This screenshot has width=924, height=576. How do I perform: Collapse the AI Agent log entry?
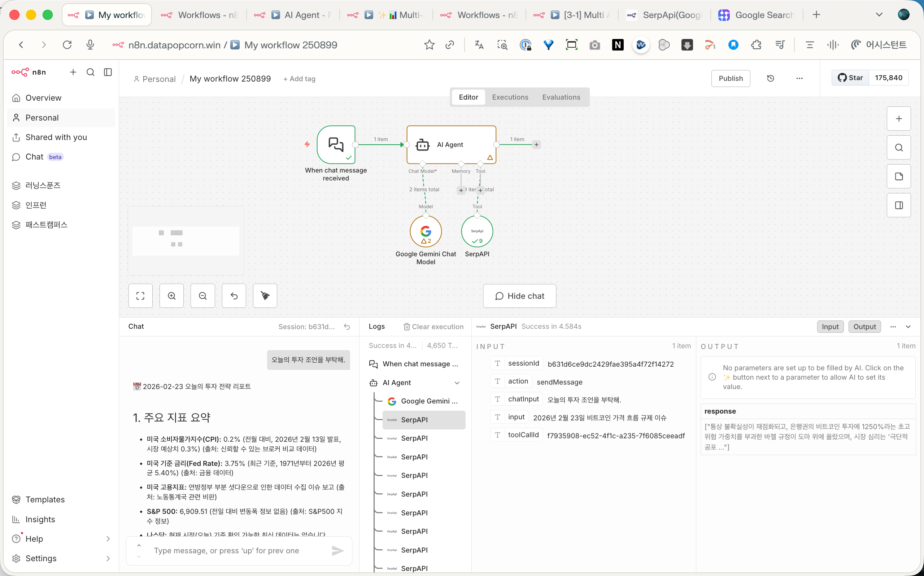click(x=457, y=383)
